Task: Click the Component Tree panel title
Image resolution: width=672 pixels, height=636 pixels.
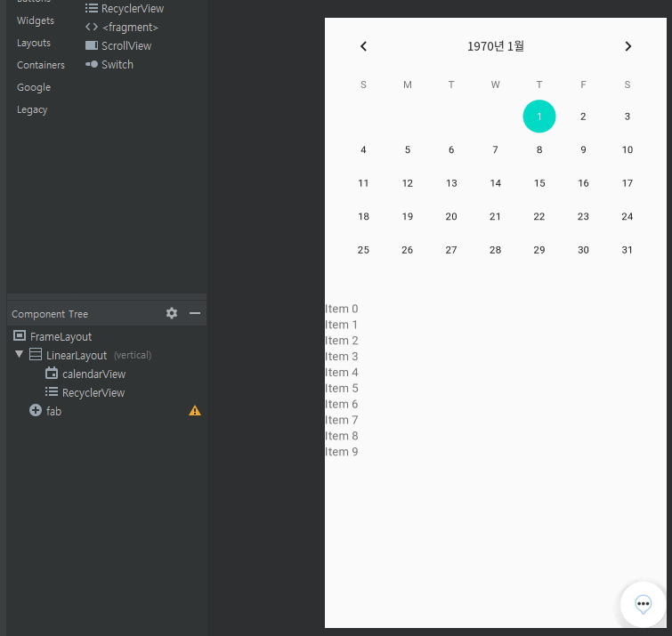Action: tap(50, 314)
